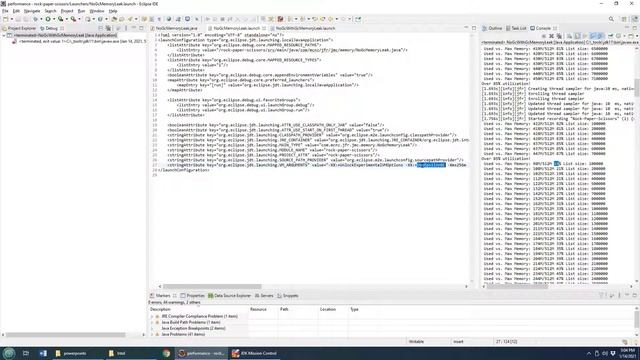The width and height of the screenshot is (640, 360).
Task: Expand Java Problems (41 items) group
Action: pyautogui.click(x=152, y=334)
